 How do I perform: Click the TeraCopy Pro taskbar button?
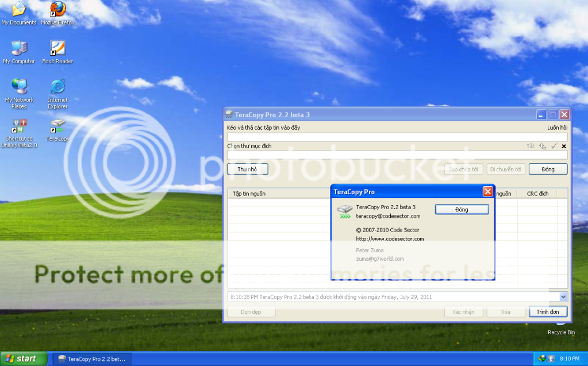pos(92,359)
